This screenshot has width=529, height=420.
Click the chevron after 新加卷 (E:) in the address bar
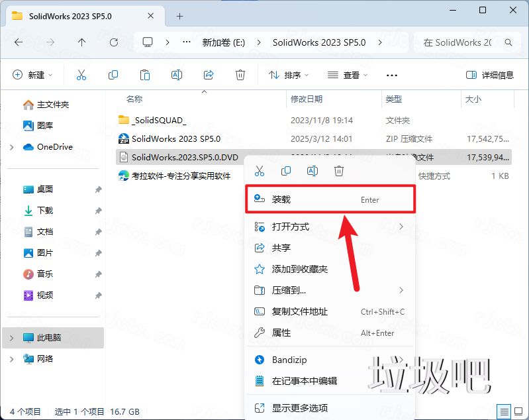pos(259,42)
